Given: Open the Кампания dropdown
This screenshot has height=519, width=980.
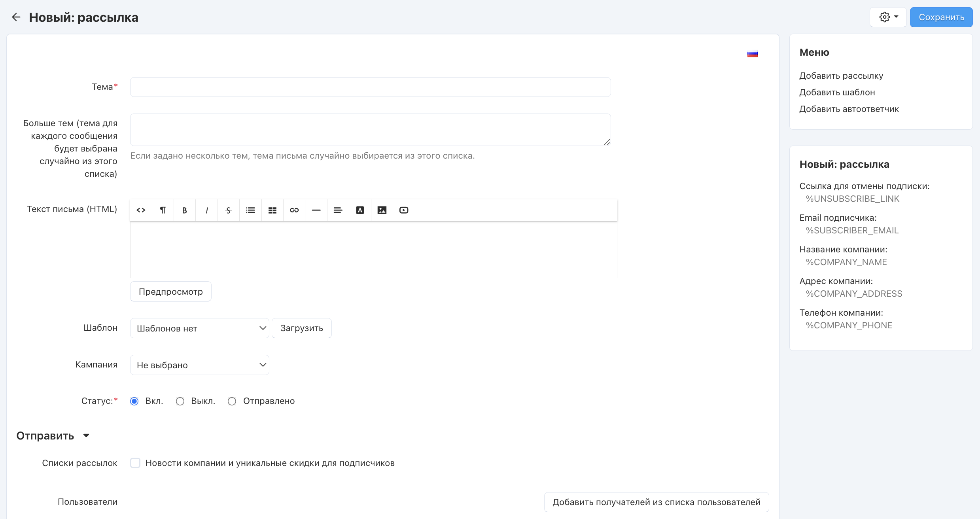Looking at the screenshot, I should pos(199,365).
